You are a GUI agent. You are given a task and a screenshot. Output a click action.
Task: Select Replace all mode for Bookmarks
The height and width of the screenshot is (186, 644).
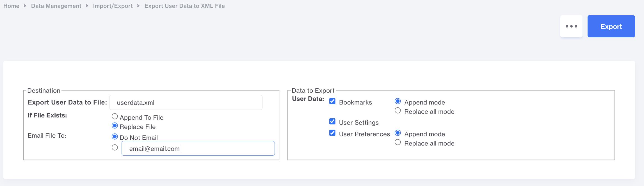398,110
